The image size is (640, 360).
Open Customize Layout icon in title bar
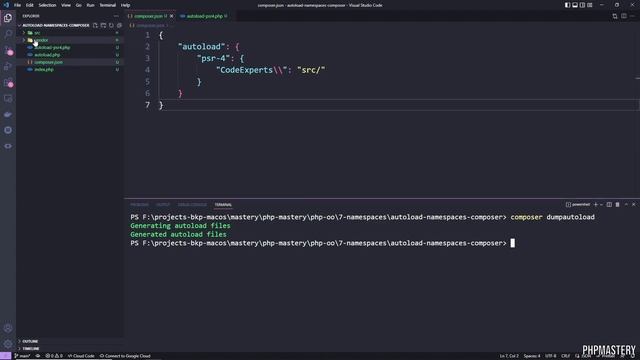pos(590,5)
